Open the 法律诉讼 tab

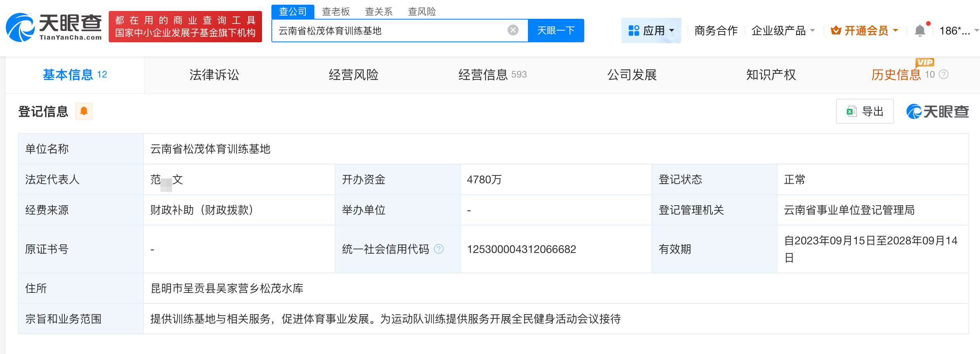point(215,75)
